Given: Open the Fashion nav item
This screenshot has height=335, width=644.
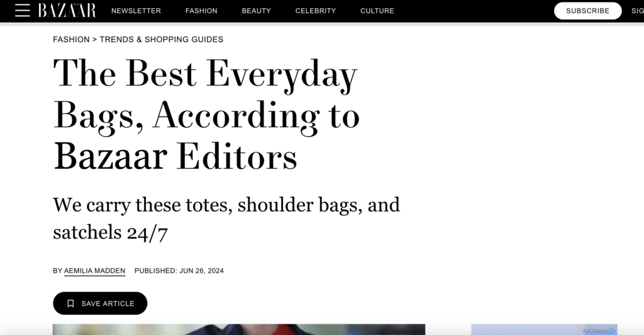Looking at the screenshot, I should tap(201, 11).
